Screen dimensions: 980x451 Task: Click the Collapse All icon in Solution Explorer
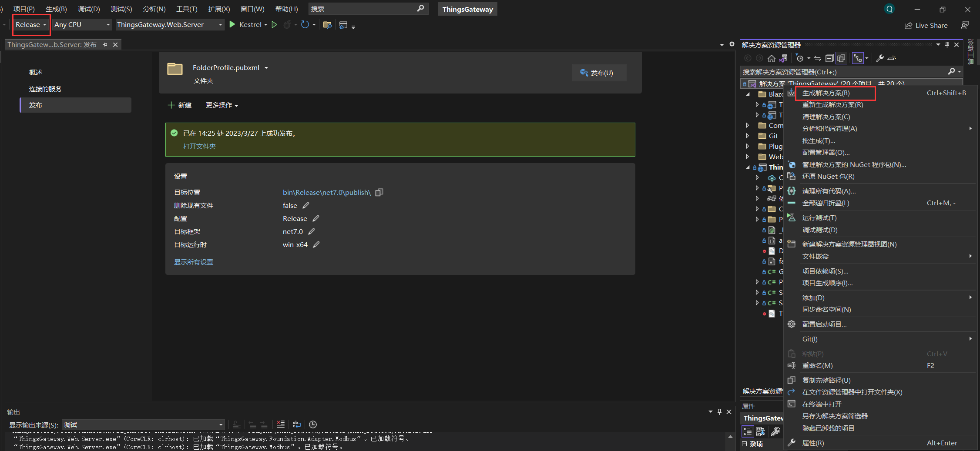[x=829, y=58]
